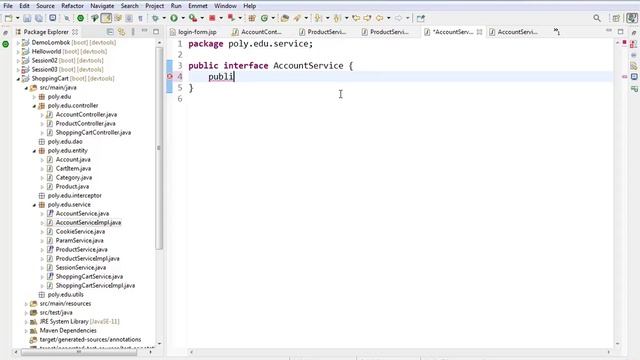
Task: Switch to the Spring perspective icon
Action: (x=632, y=18)
